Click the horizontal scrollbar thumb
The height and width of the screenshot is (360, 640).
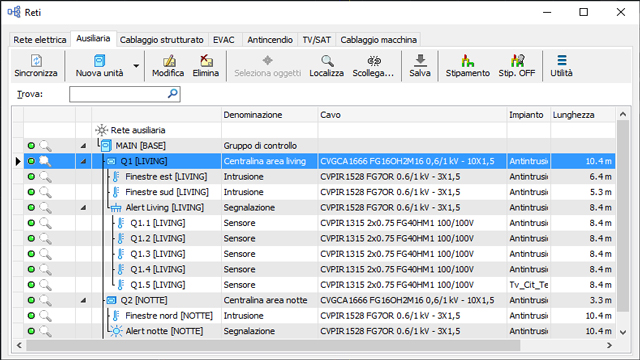pos(273,345)
